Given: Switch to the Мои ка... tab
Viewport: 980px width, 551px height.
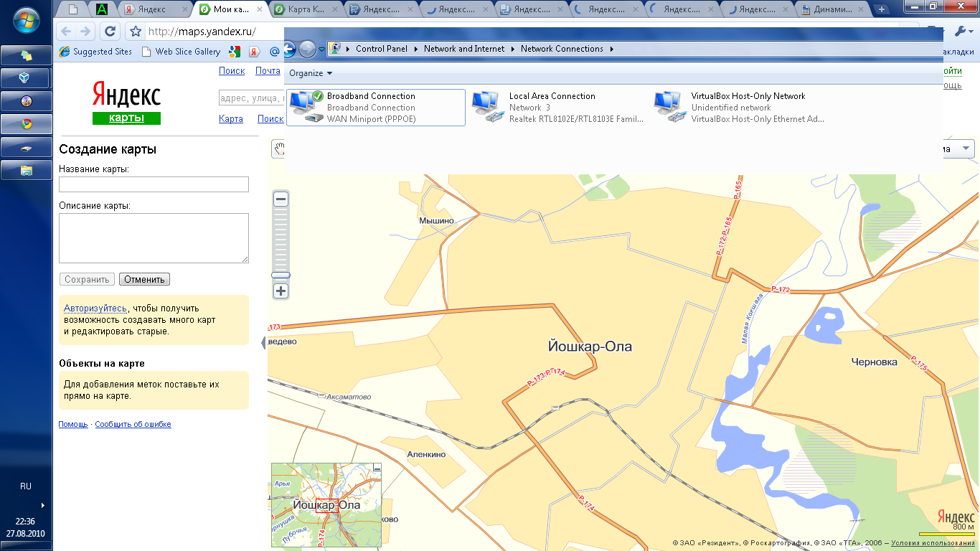Looking at the screenshot, I should 231,9.
